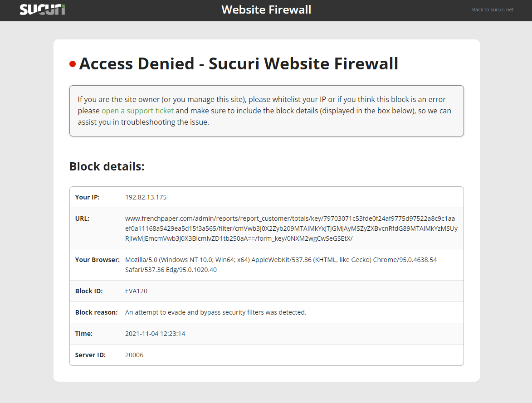Click the Time row label
The width and height of the screenshot is (532, 403).
tap(83, 333)
